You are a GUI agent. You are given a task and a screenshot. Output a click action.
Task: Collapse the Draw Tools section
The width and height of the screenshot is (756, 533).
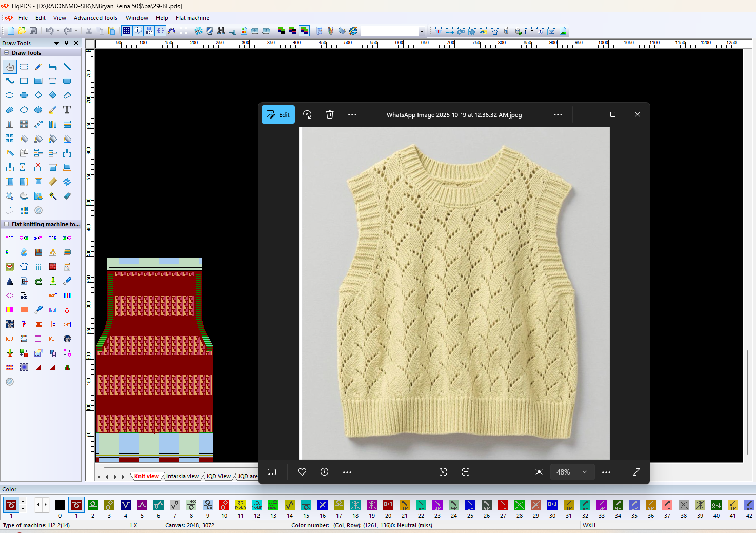[x=6, y=53]
